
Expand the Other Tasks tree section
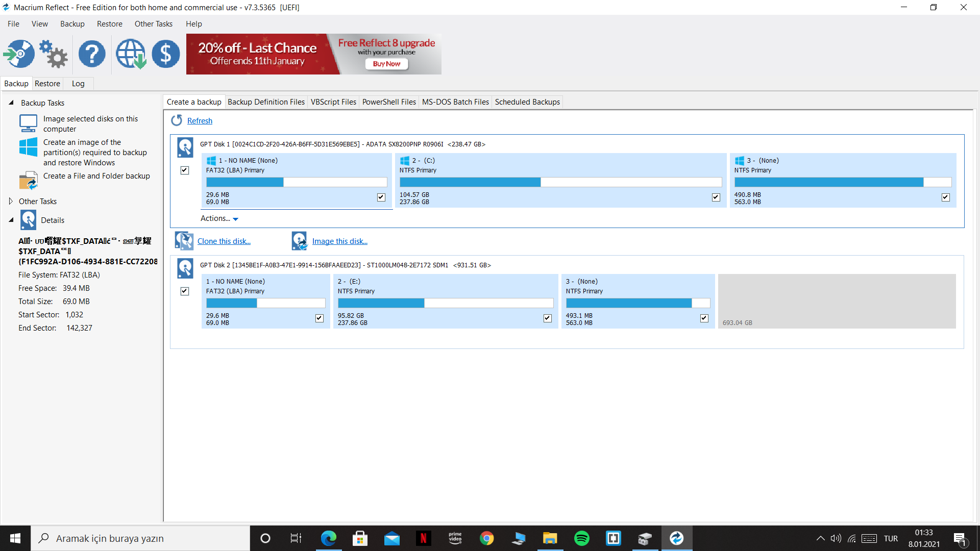coord(11,202)
